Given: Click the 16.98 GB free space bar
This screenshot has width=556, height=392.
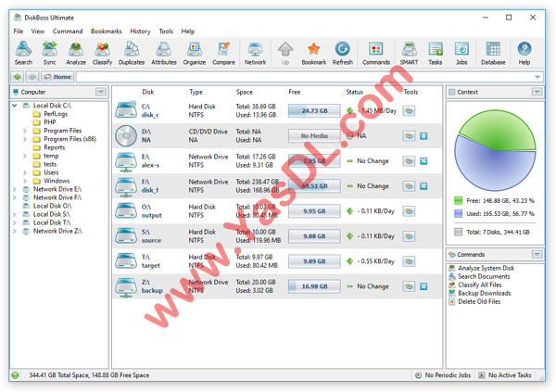Looking at the screenshot, I should click(x=314, y=286).
